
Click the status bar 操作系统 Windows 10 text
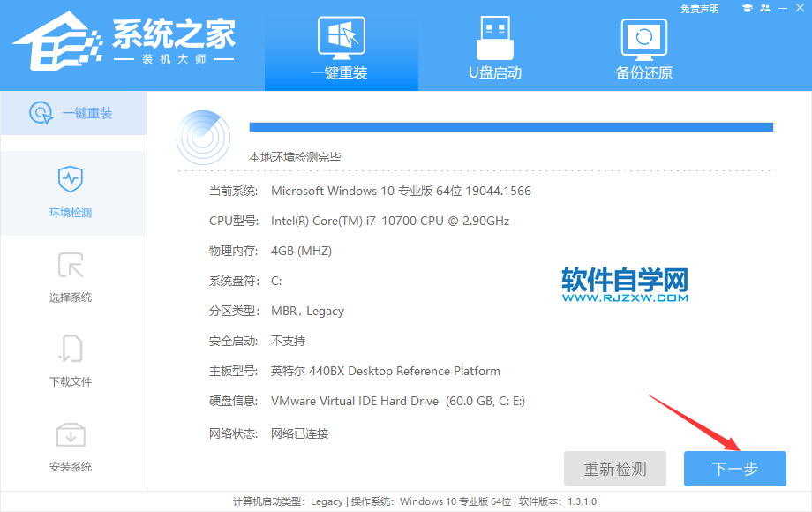pos(431,501)
